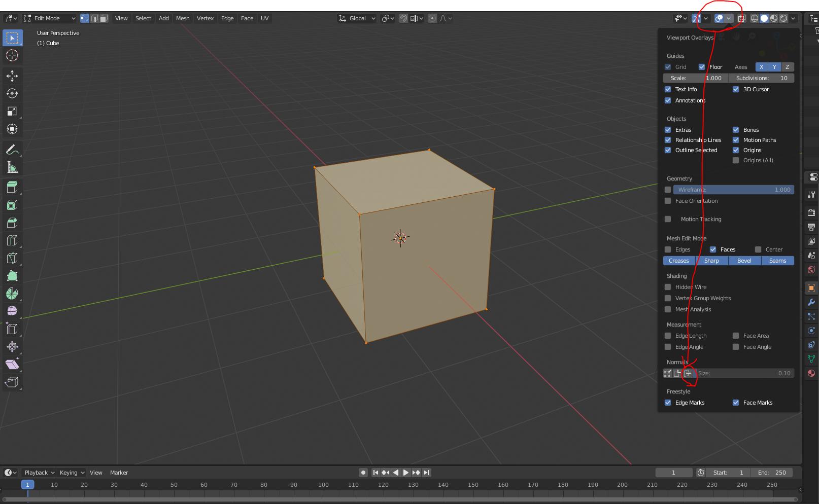Open the shading options dropdown arrow
819x504 pixels.
click(793, 18)
